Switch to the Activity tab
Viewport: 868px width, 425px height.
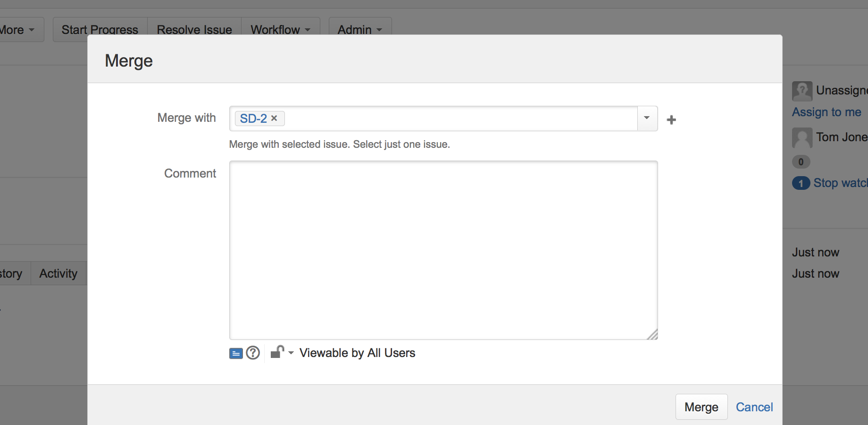(58, 273)
